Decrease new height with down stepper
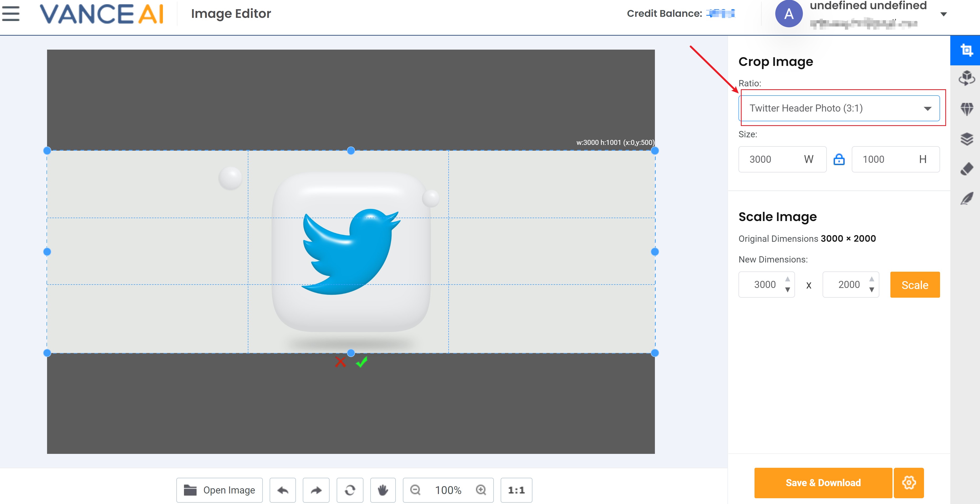 (871, 290)
